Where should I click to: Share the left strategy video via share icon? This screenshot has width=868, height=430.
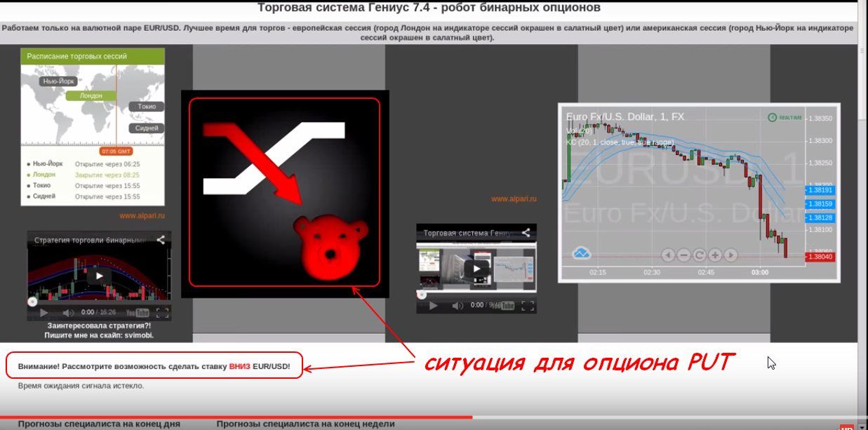[161, 240]
